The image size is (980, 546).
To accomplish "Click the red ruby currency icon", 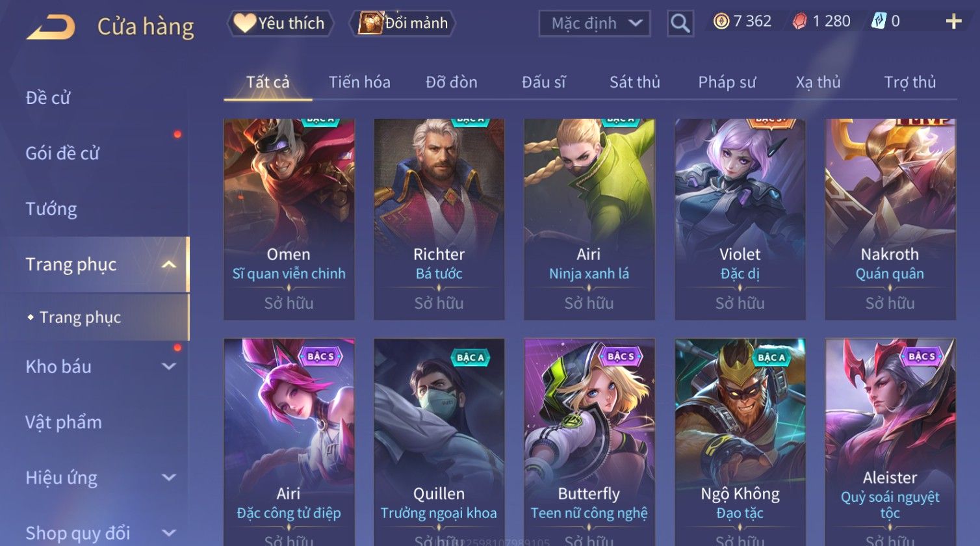I will (x=799, y=22).
